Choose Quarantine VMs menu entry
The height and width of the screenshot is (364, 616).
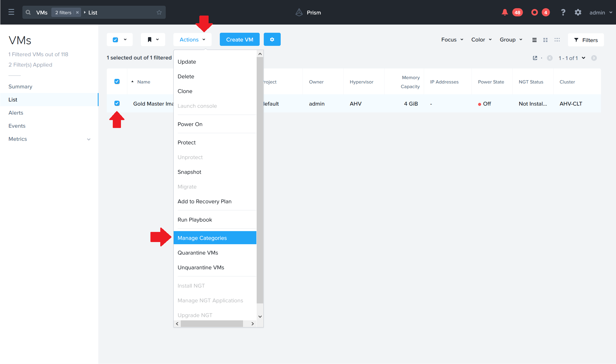coord(215,253)
